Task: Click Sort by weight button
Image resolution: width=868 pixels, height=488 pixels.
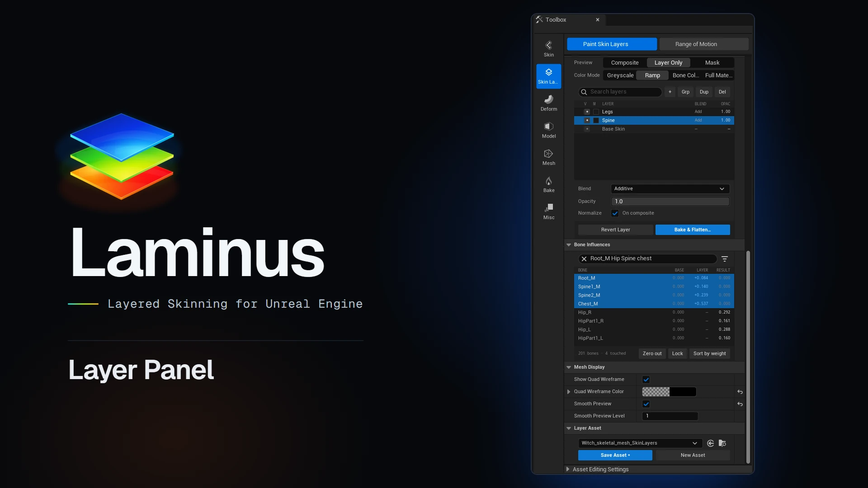Action: (x=709, y=354)
